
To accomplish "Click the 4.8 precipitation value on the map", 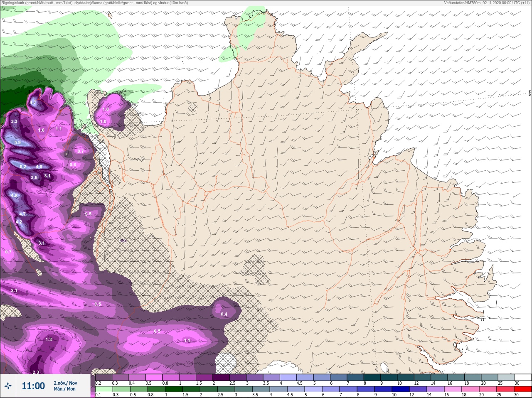I will [39, 167].
